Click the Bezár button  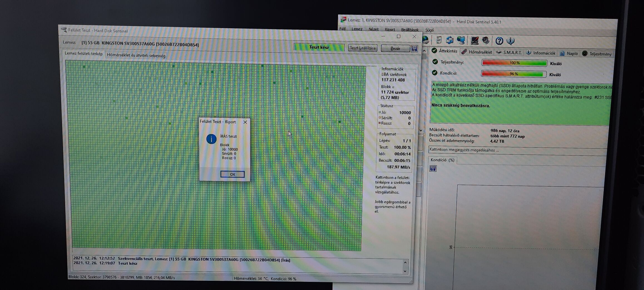[x=395, y=48]
